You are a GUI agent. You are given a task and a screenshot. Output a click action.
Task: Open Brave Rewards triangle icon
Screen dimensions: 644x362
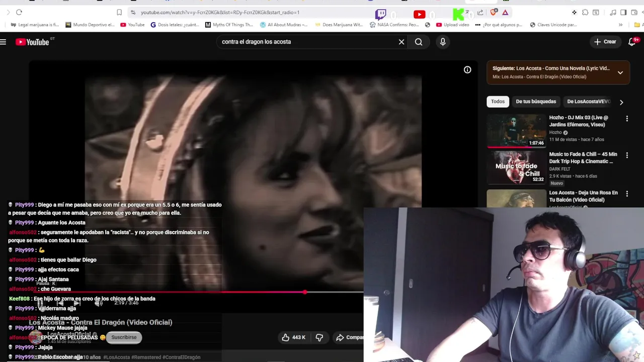point(505,12)
